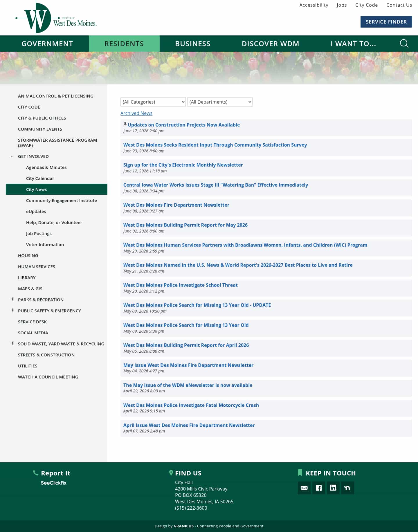Open the Archived News link

136,113
